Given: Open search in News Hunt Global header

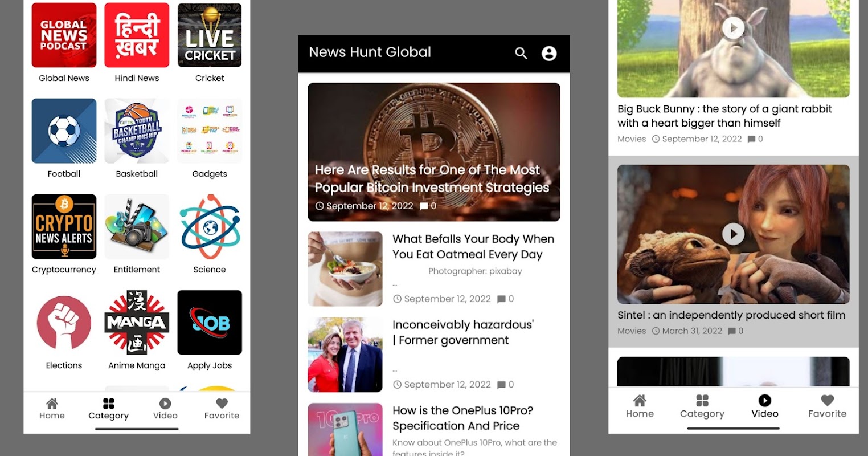Looking at the screenshot, I should click(521, 53).
